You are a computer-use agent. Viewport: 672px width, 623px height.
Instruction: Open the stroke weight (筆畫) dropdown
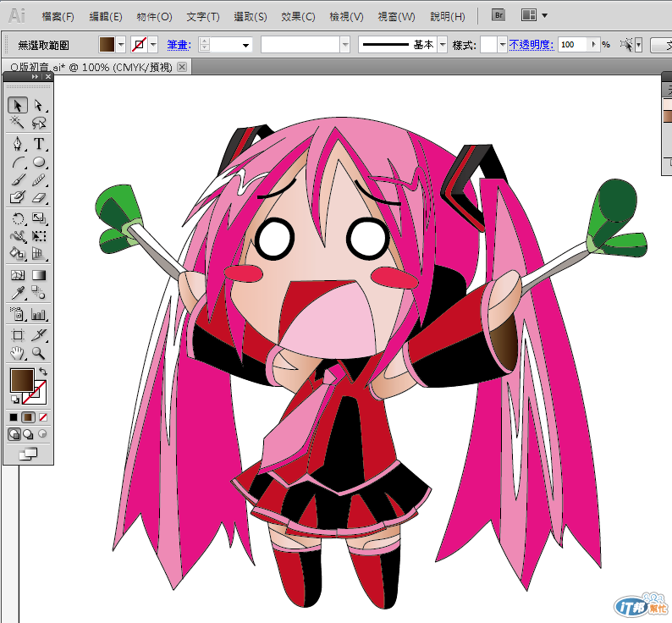[246, 45]
